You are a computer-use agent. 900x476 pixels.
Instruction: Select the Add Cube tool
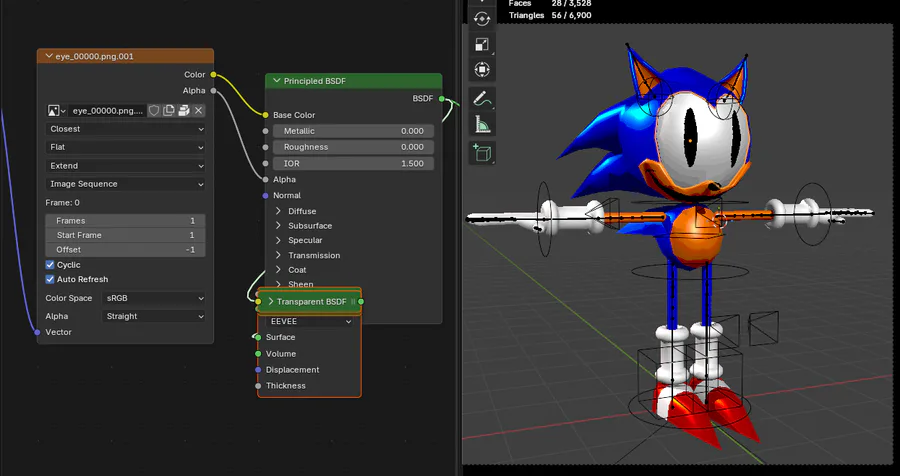tap(482, 153)
